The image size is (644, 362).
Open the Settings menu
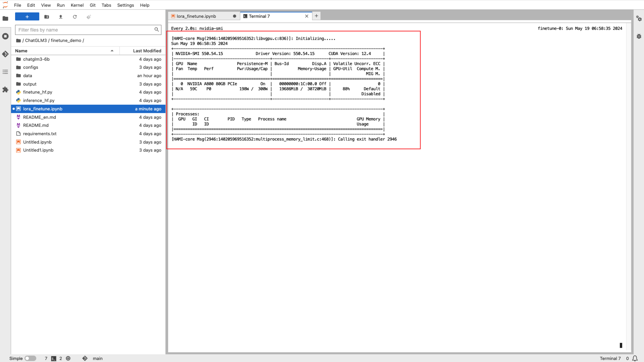[x=125, y=5]
